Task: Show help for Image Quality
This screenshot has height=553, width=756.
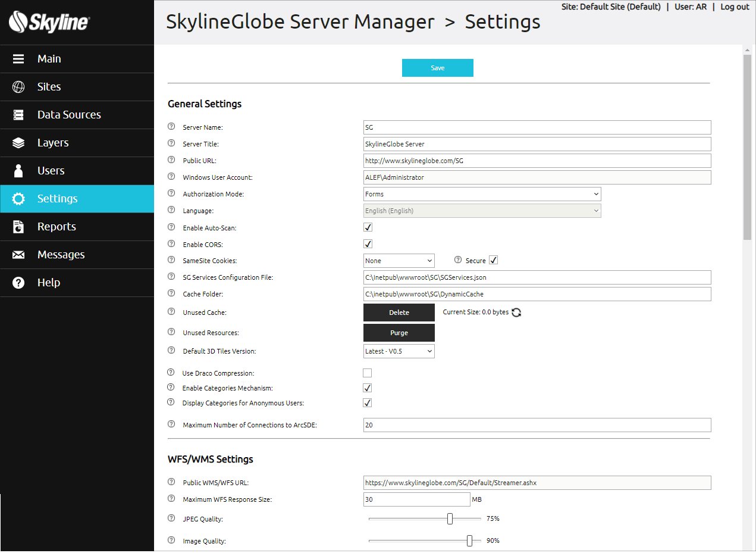Action: (x=171, y=540)
